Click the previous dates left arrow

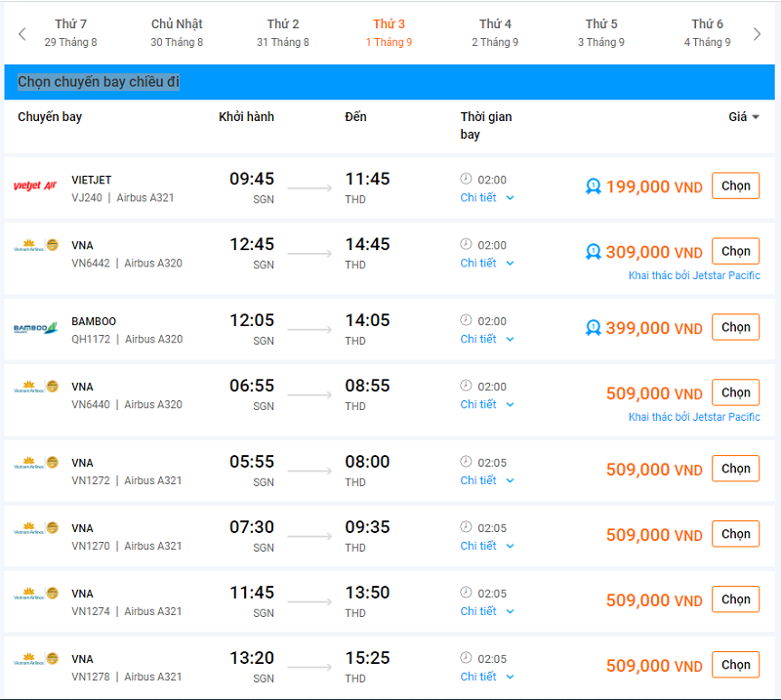[22, 34]
